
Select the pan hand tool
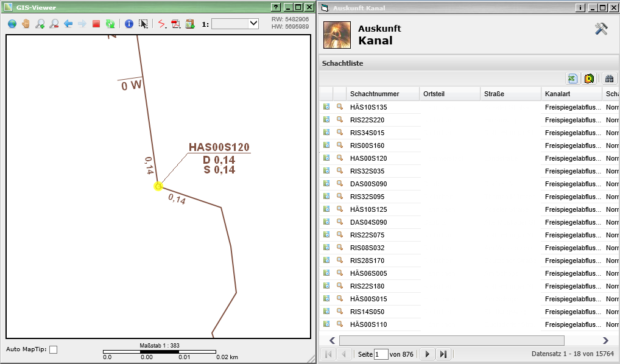(x=26, y=24)
